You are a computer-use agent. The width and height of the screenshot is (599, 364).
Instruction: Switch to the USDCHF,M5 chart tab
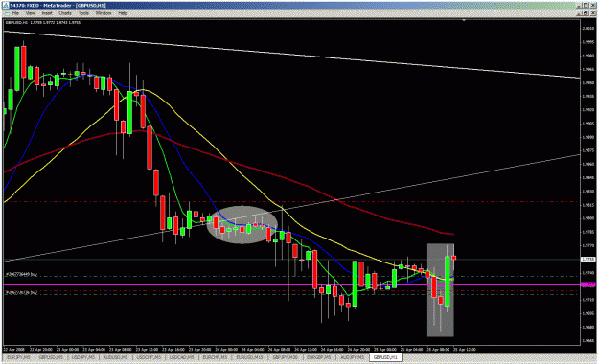point(149,357)
